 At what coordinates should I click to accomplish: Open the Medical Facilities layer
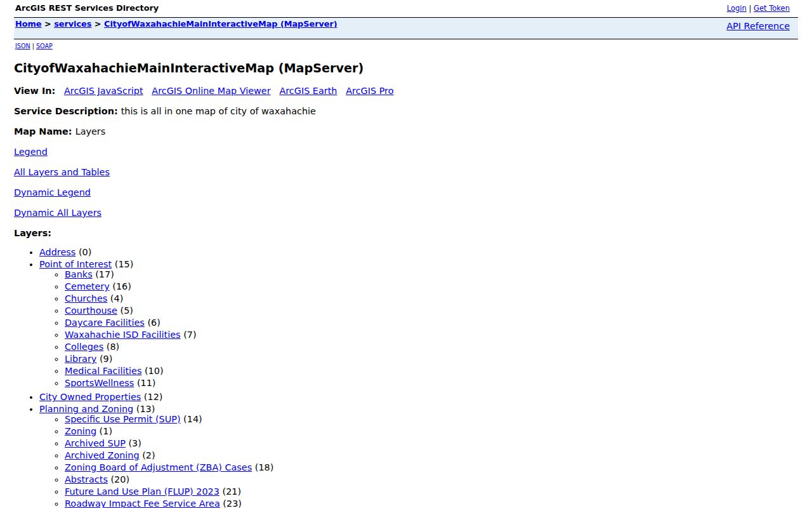click(x=103, y=371)
